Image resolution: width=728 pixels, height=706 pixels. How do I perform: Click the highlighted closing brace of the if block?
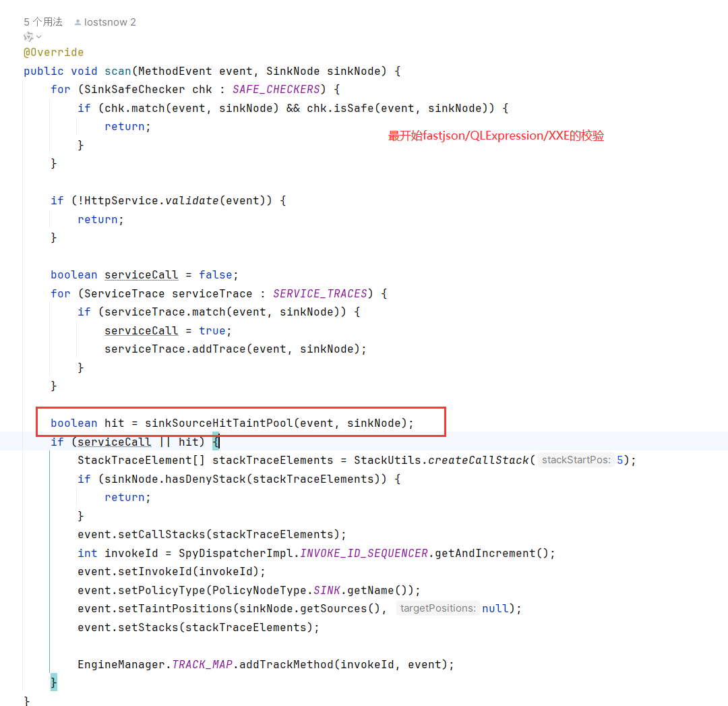[54, 682]
